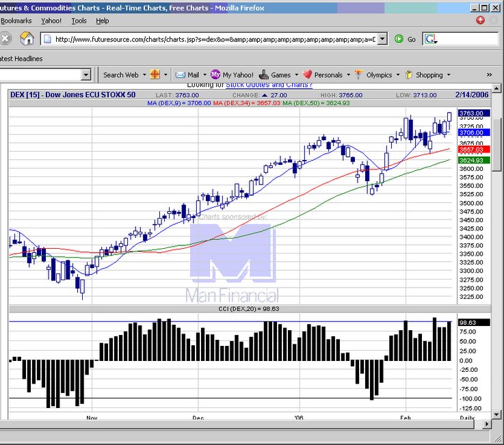Click the blue 3706.00 MA price tag
Viewport: 504px width, 445px height.
pos(474,133)
